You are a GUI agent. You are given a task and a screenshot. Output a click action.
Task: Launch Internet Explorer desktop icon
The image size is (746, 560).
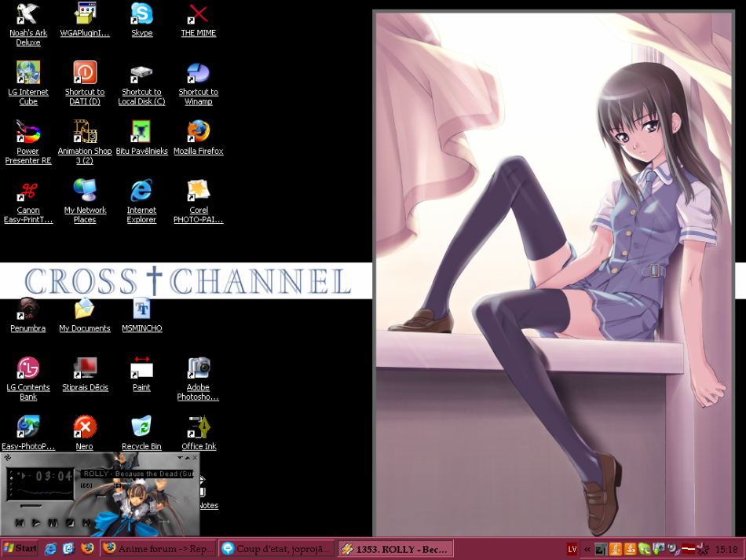coord(142,201)
